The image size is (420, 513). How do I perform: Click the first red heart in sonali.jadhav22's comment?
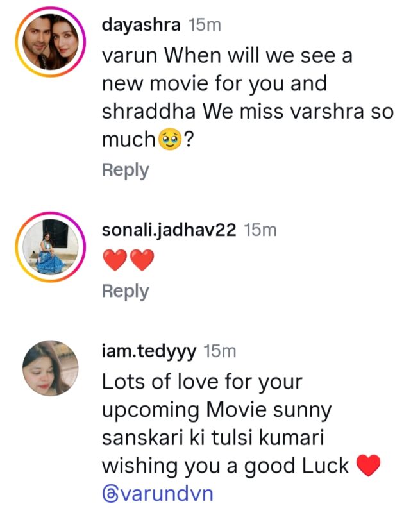[x=115, y=260]
